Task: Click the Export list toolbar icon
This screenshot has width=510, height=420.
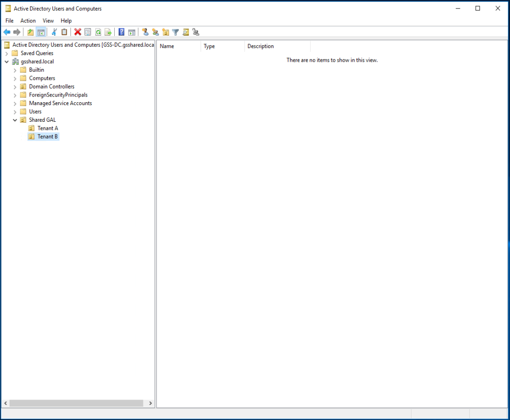Action: click(x=108, y=32)
